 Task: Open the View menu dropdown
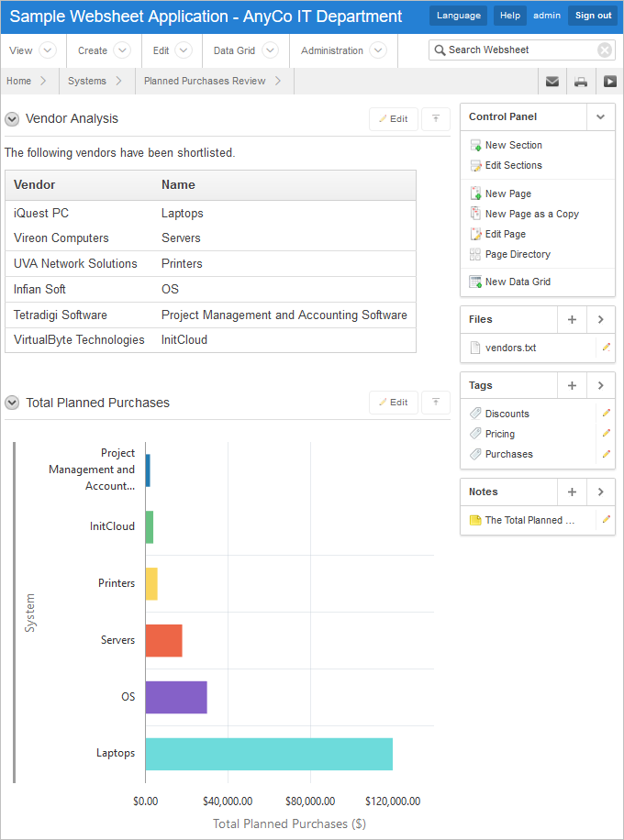click(48, 50)
